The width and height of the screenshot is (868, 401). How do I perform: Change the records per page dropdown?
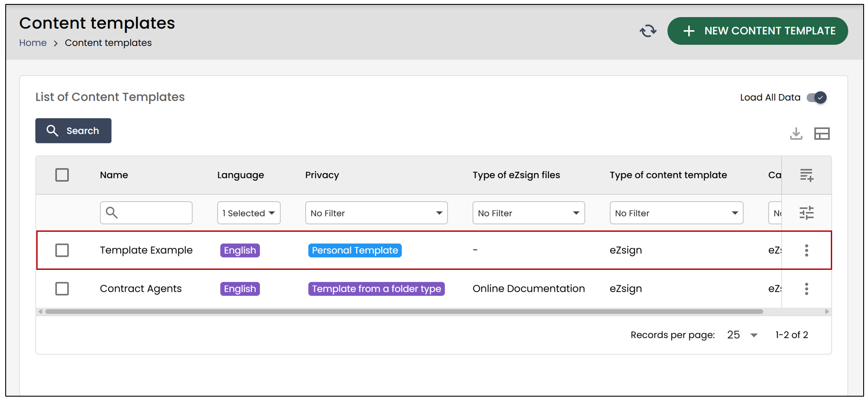click(742, 335)
